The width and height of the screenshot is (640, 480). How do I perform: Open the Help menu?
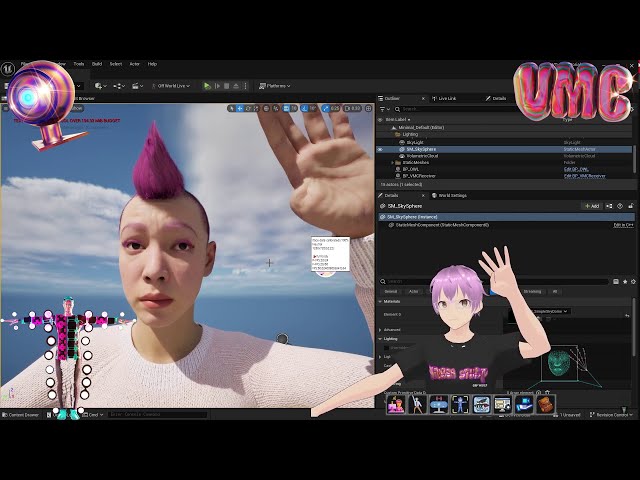152,64
